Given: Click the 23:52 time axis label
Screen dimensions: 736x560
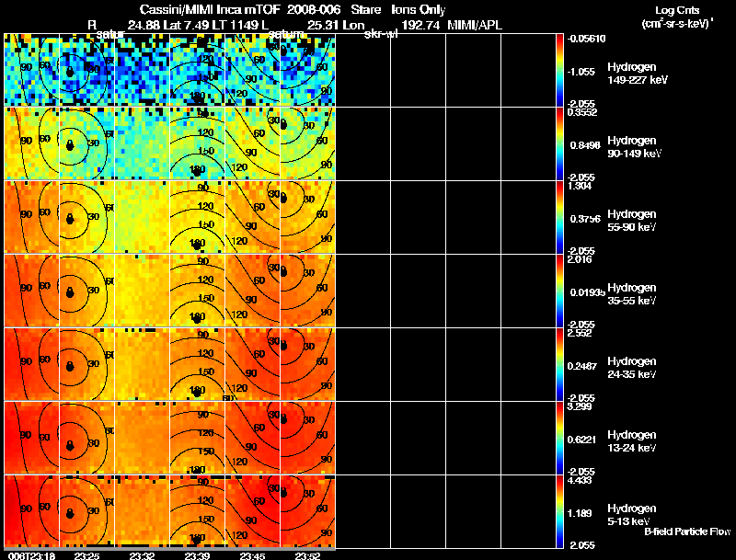Looking at the screenshot, I should pyautogui.click(x=307, y=555).
